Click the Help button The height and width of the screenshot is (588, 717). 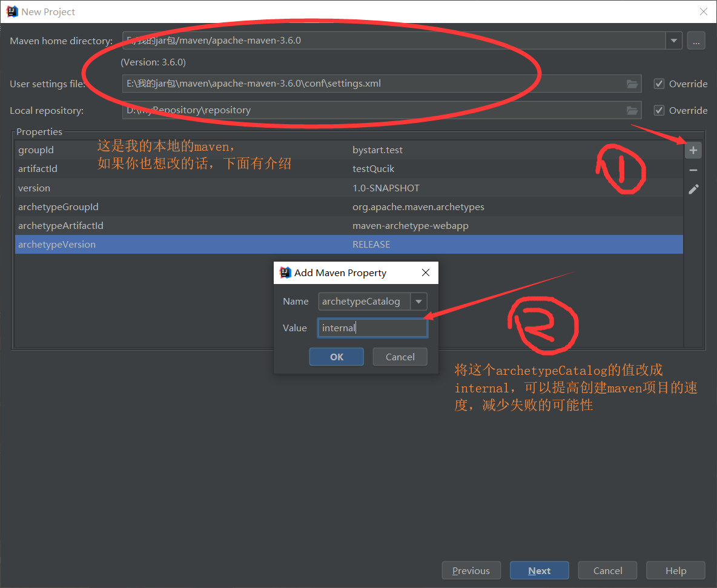(x=675, y=570)
